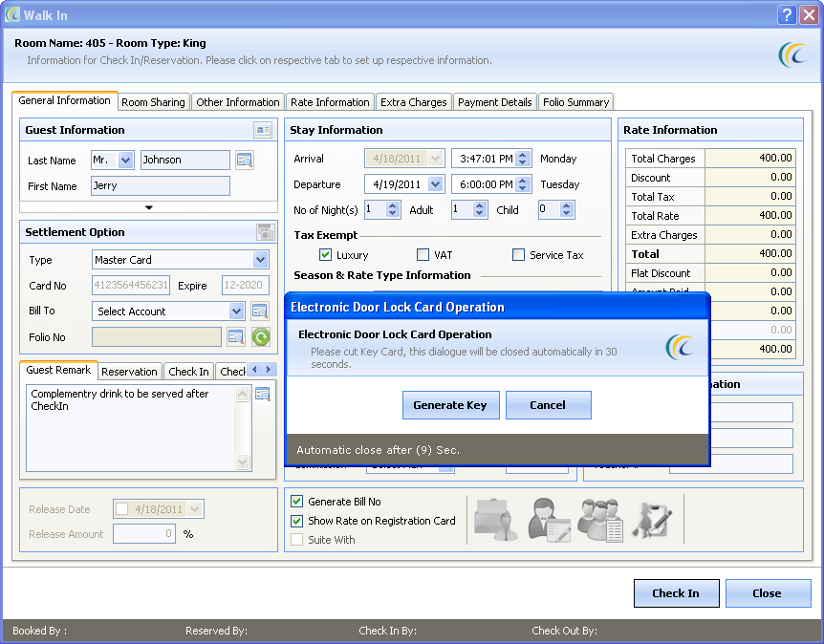Click the guest profile card icon in Guest Information header
This screenshot has width=824, height=644.
click(263, 130)
